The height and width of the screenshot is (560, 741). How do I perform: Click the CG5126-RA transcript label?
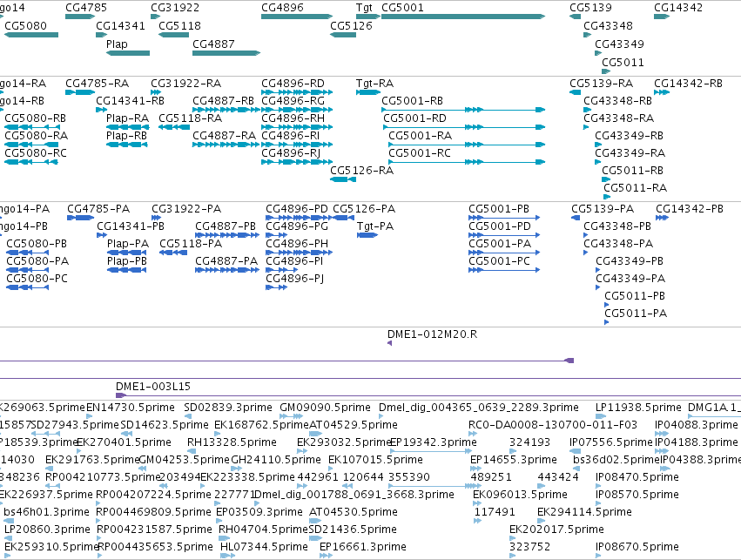(361, 170)
